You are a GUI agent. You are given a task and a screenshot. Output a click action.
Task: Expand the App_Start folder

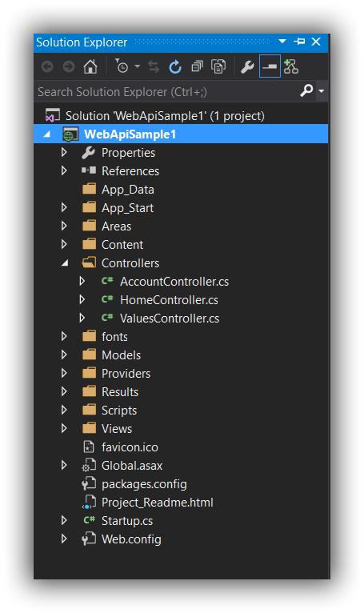point(64,207)
